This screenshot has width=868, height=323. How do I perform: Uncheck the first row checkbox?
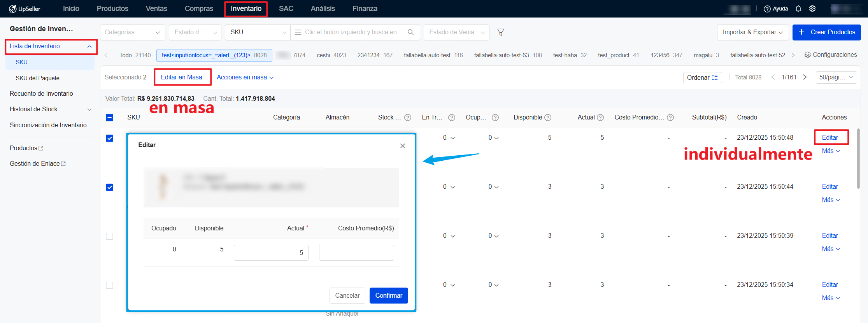110,138
